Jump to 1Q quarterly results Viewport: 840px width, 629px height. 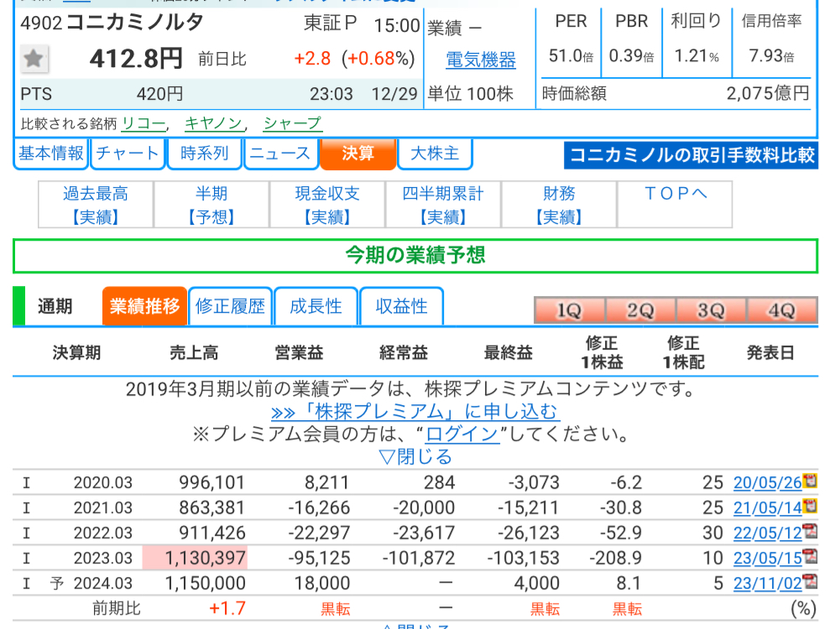tap(570, 310)
